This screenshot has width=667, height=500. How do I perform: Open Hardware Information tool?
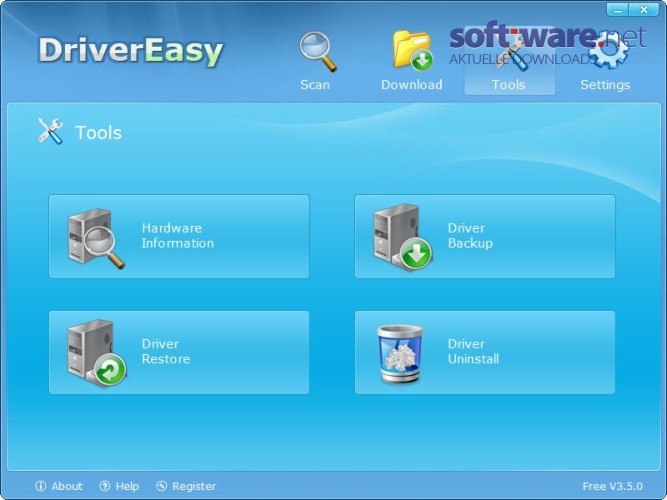pos(179,236)
